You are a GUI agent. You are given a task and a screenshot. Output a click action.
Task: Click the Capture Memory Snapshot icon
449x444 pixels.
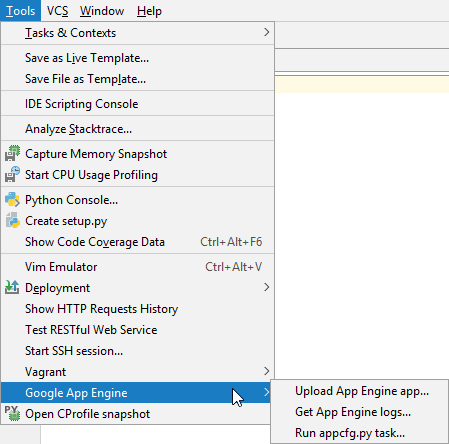tap(12, 154)
